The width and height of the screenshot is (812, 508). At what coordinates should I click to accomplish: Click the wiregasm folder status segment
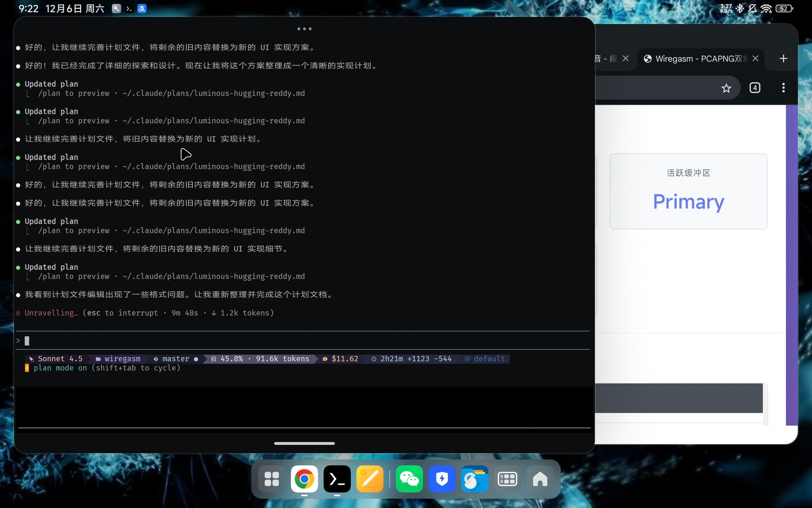[118, 359]
